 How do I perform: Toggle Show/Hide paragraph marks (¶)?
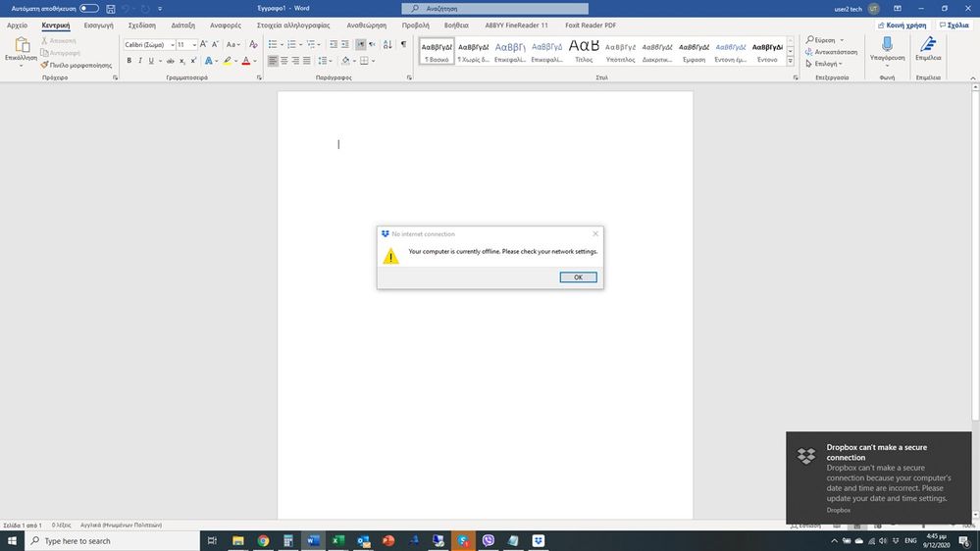pos(403,44)
